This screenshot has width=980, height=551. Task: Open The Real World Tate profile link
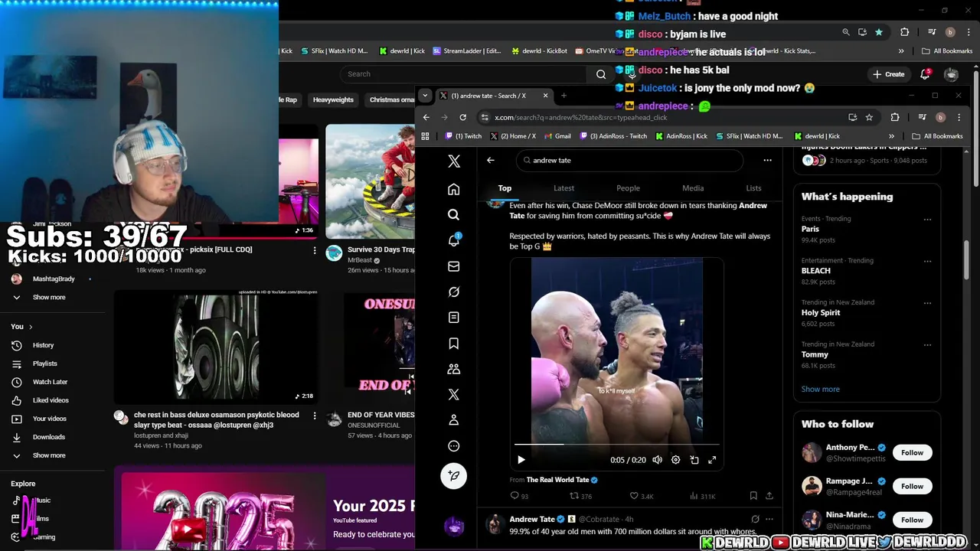click(x=557, y=480)
